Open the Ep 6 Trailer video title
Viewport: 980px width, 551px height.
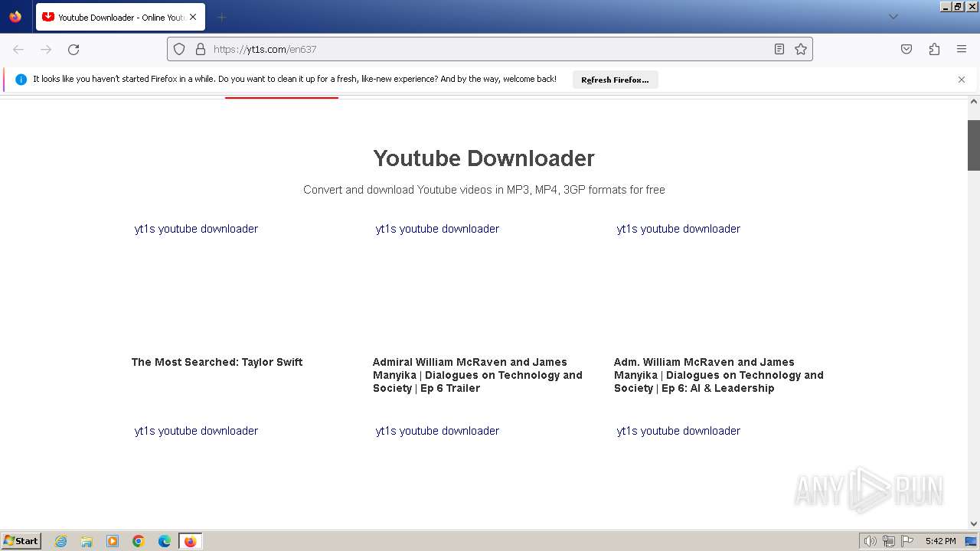[478, 375]
